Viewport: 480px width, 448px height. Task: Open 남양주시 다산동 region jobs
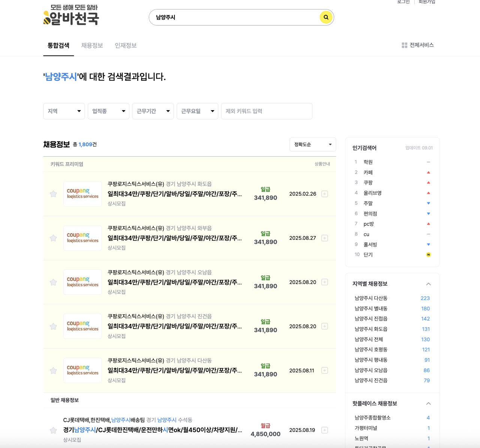tap(371, 298)
